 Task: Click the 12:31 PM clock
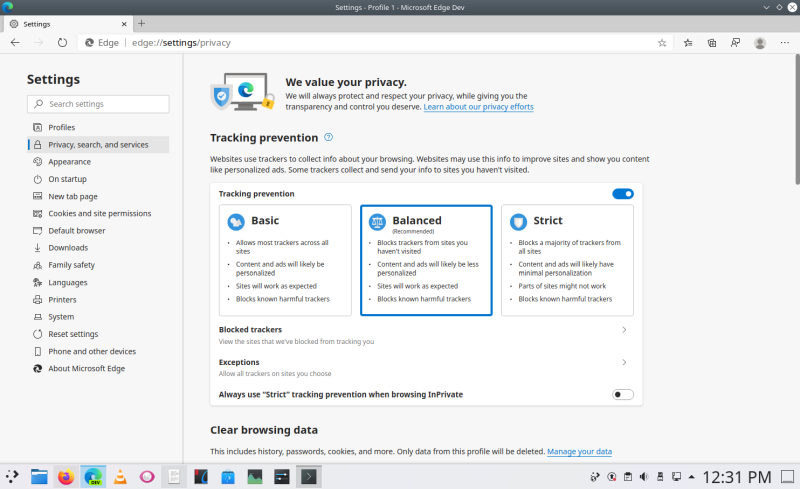tap(737, 477)
